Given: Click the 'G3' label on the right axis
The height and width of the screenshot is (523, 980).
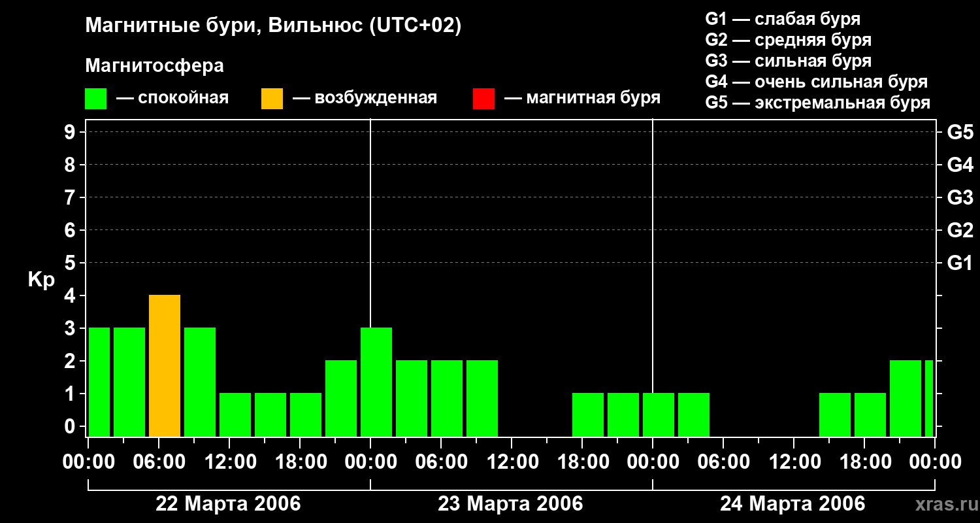Looking at the screenshot, I should click(x=960, y=197).
